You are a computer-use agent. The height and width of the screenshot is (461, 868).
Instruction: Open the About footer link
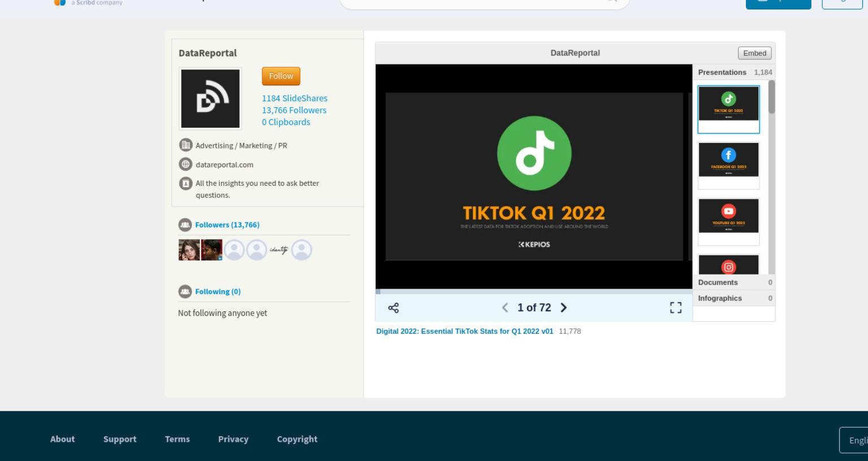coord(62,439)
